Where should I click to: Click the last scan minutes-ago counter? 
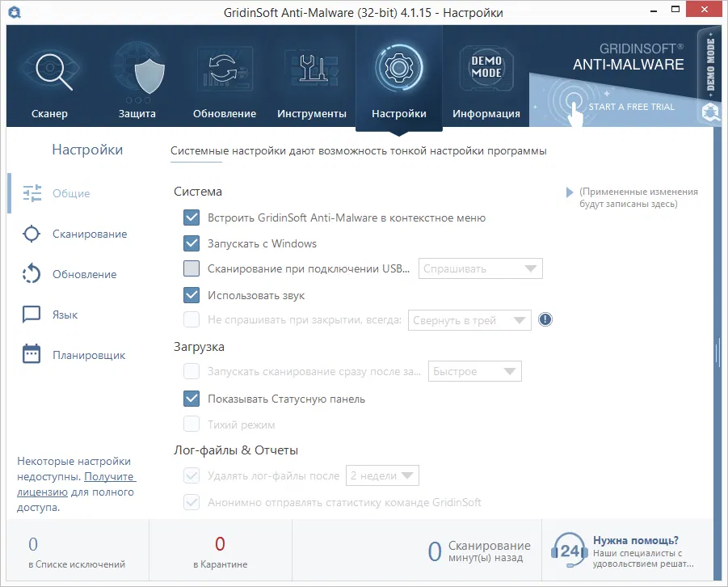pos(479,551)
